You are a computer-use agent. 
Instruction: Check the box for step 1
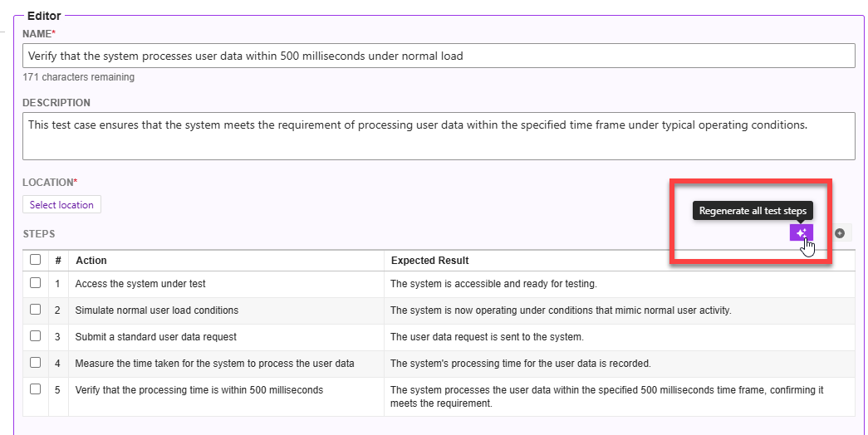click(36, 283)
